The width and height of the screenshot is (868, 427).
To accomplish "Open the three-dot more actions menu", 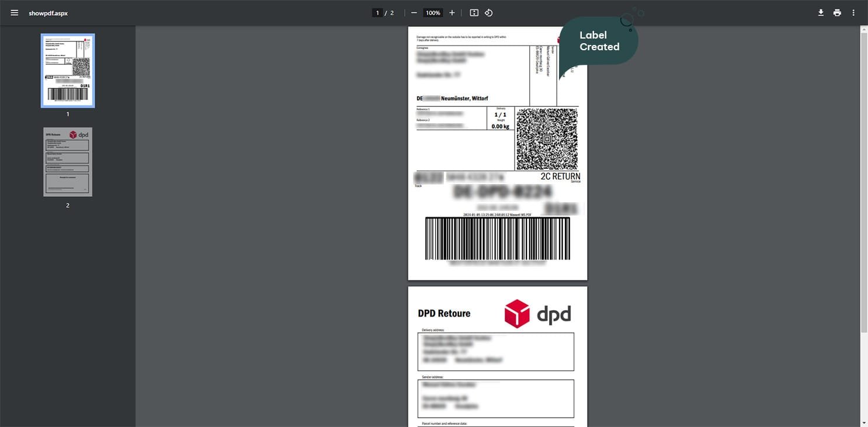I will coord(853,13).
